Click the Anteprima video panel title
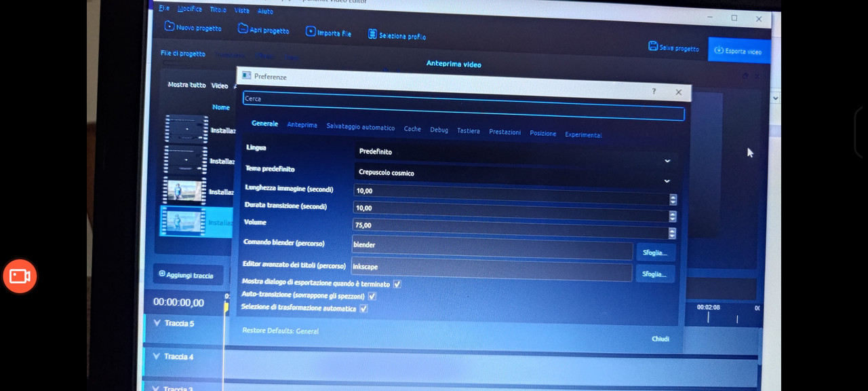 454,64
